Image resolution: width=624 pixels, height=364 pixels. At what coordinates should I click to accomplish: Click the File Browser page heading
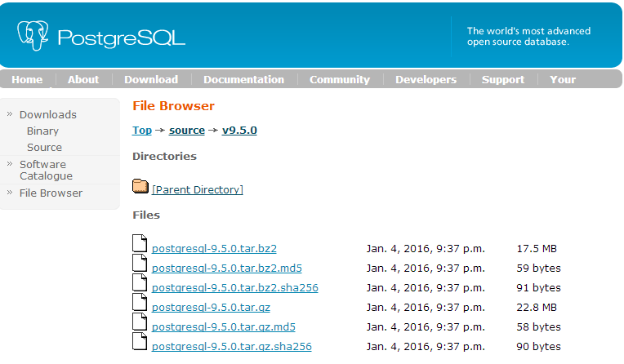coord(173,106)
